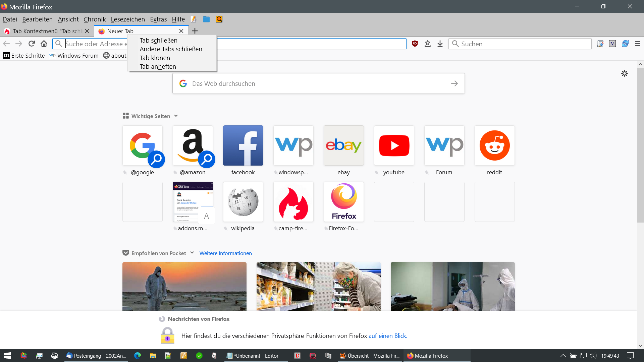The width and height of the screenshot is (644, 362).
Task: Open the youtube top site tile
Action: point(394,145)
